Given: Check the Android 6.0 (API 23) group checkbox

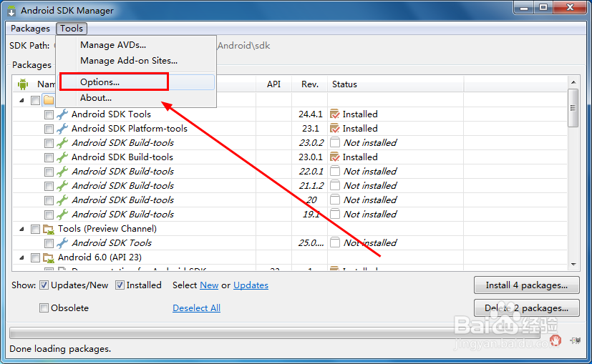Looking at the screenshot, I should [x=35, y=258].
